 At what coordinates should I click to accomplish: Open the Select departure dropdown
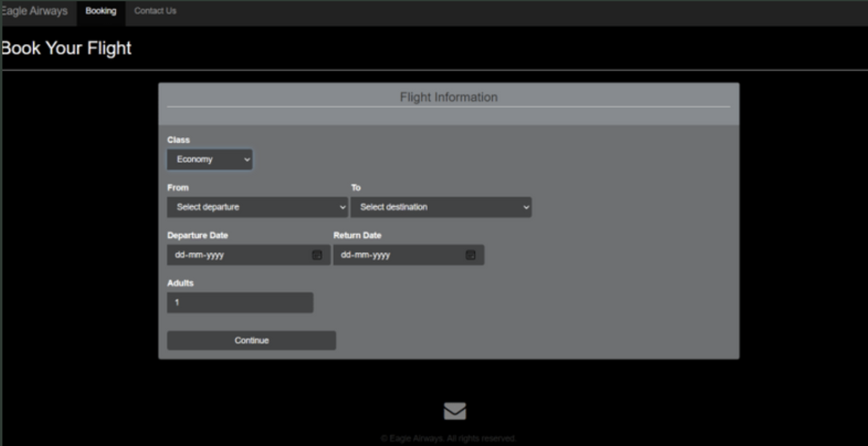(246, 207)
